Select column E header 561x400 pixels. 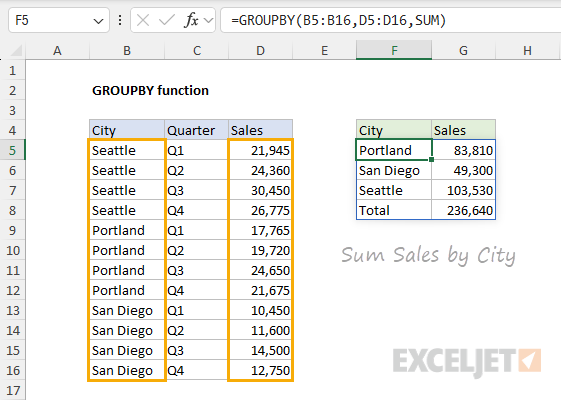coord(324,50)
